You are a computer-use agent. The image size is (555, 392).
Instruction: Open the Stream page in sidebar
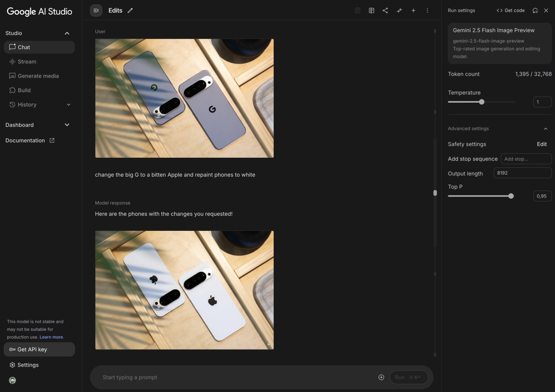pyautogui.click(x=27, y=62)
